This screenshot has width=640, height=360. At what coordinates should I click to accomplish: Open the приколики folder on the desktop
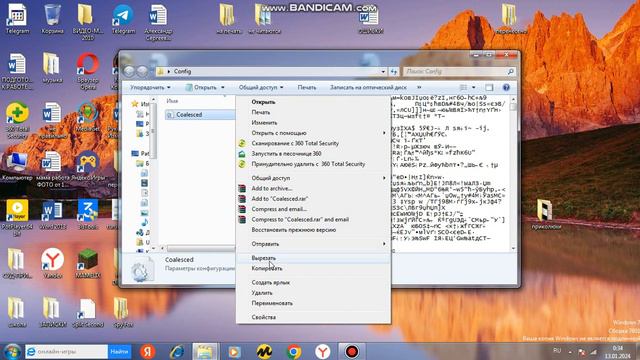[x=546, y=214]
